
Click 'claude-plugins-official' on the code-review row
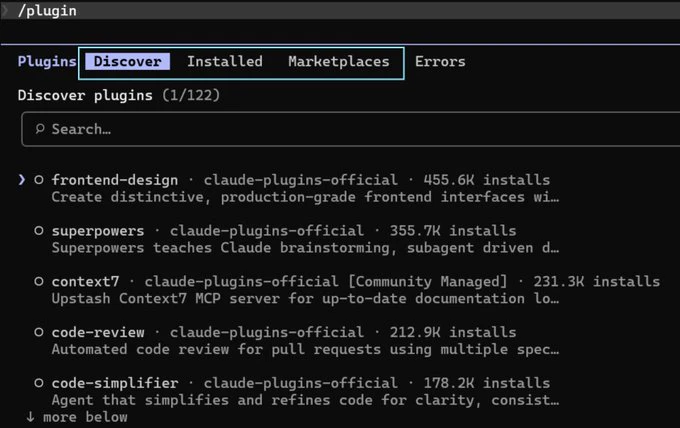pos(267,332)
